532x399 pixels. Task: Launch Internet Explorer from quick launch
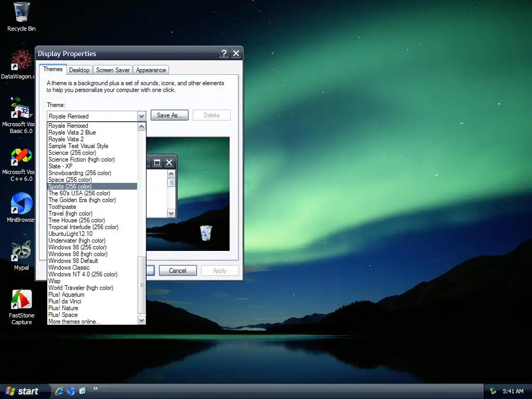point(59,391)
